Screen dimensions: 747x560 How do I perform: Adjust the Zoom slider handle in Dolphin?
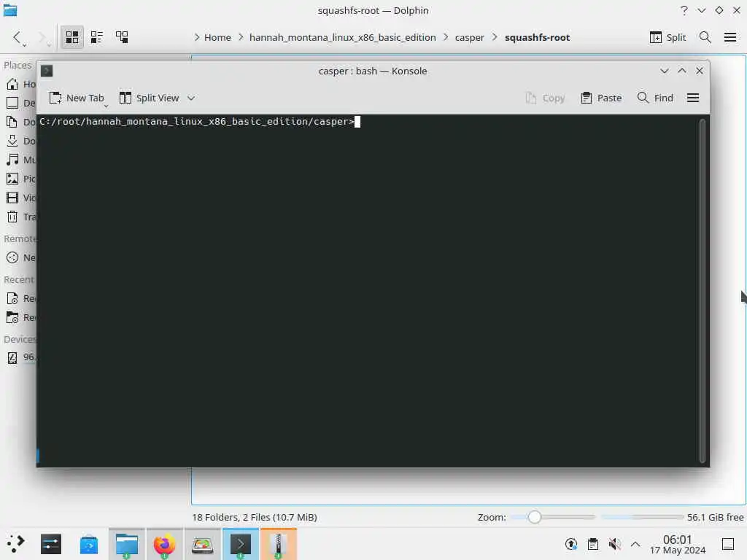pos(535,517)
